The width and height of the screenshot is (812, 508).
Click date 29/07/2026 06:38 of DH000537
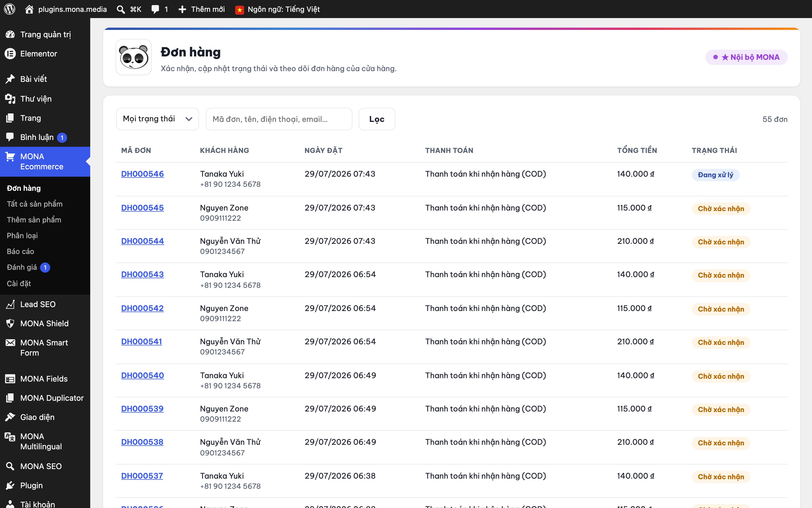(340, 476)
